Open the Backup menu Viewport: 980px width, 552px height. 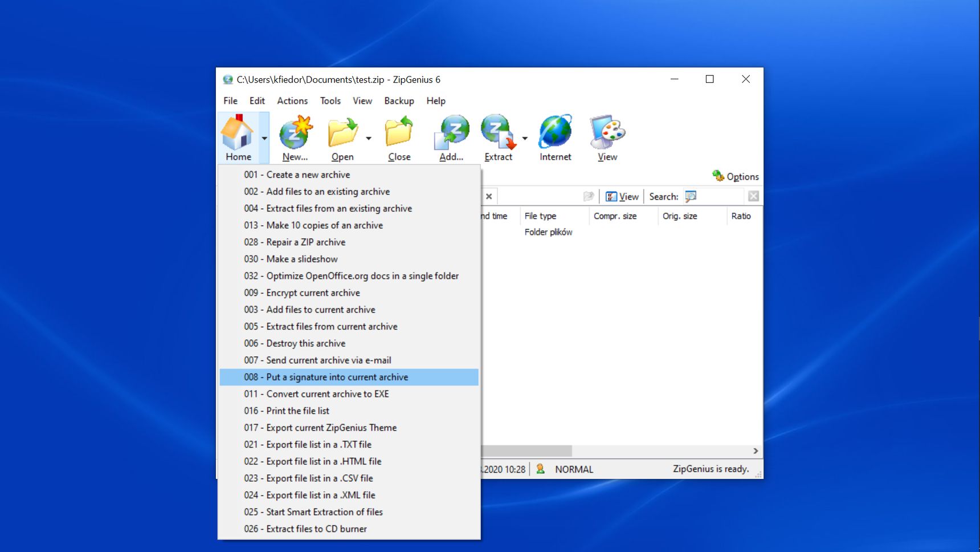pos(399,100)
